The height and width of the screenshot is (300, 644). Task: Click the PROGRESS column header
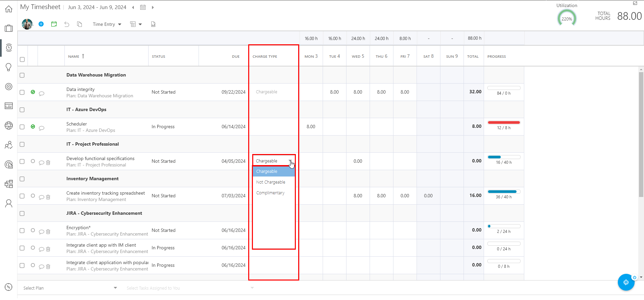pyautogui.click(x=497, y=56)
